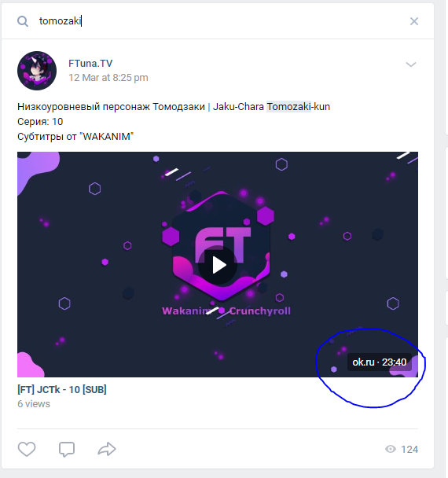Click the ok.ru 23:40 duration badge
This screenshot has width=448, height=478.
click(x=380, y=362)
